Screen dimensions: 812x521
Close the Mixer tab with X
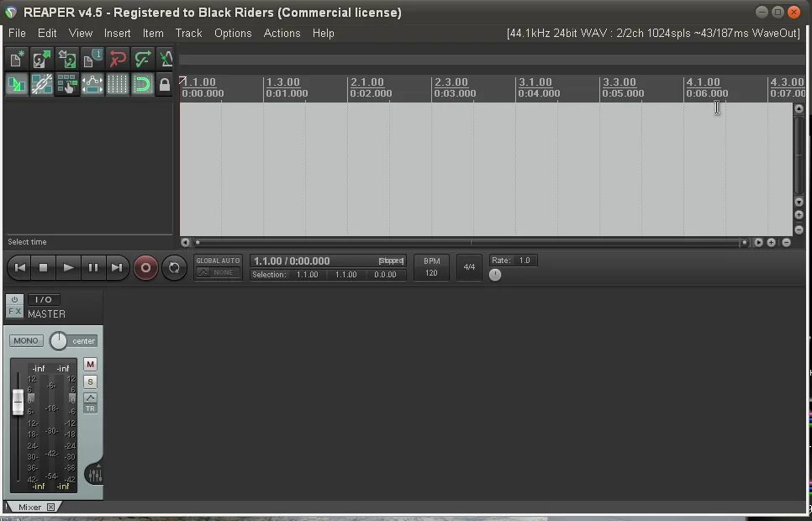pos(50,507)
